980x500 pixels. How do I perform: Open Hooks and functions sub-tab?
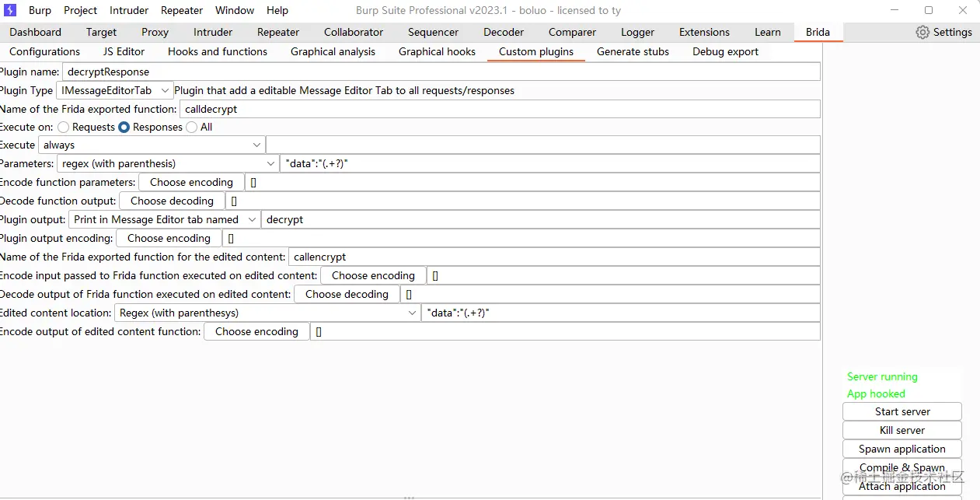pyautogui.click(x=218, y=51)
